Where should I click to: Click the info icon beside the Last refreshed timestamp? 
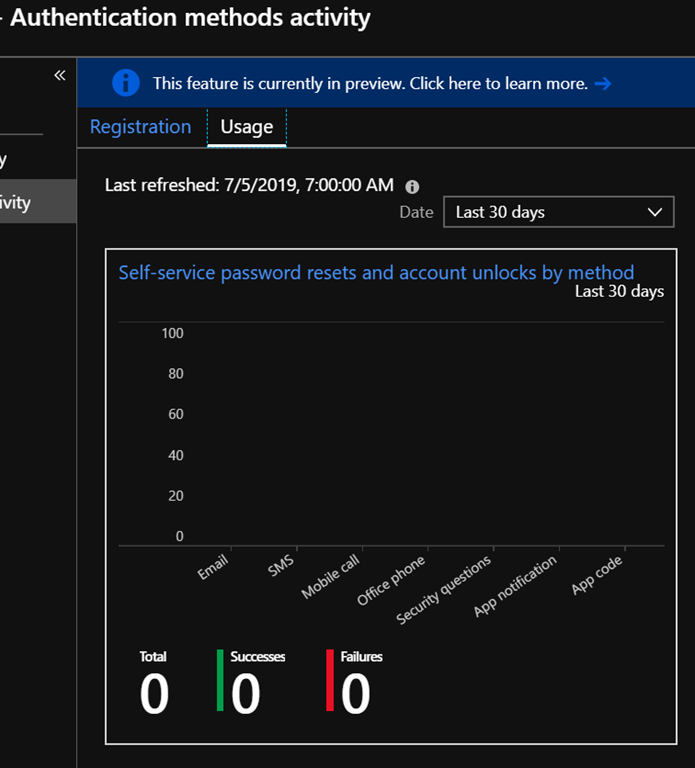(412, 186)
